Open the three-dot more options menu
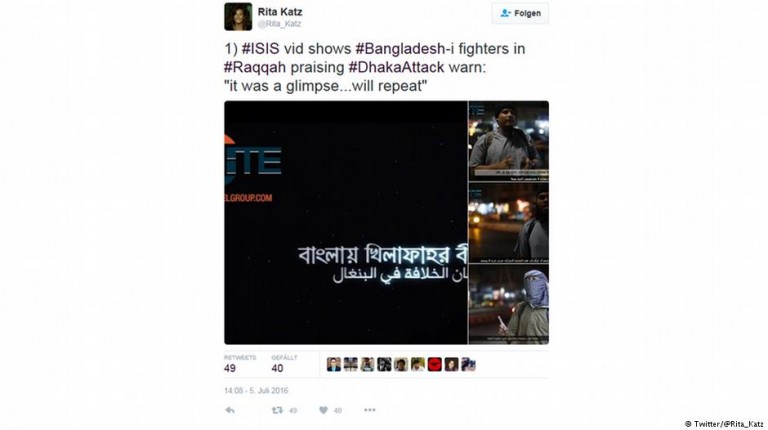This screenshot has height=430, width=768. [370, 410]
